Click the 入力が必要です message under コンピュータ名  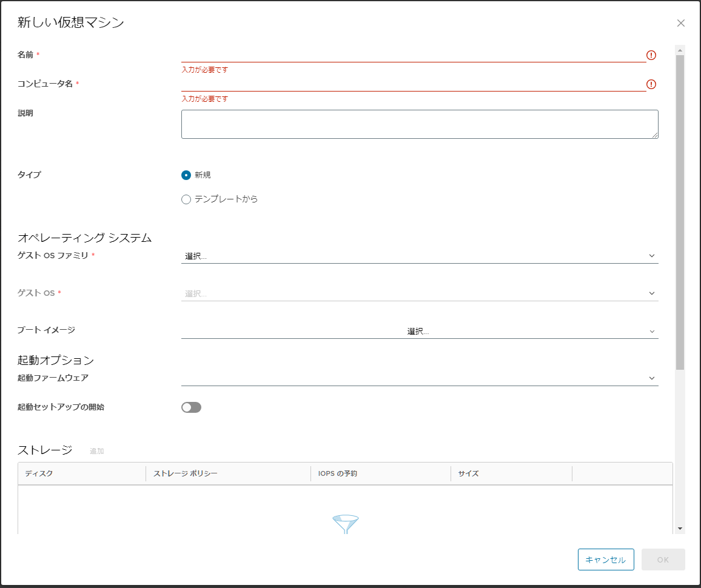pos(205,99)
